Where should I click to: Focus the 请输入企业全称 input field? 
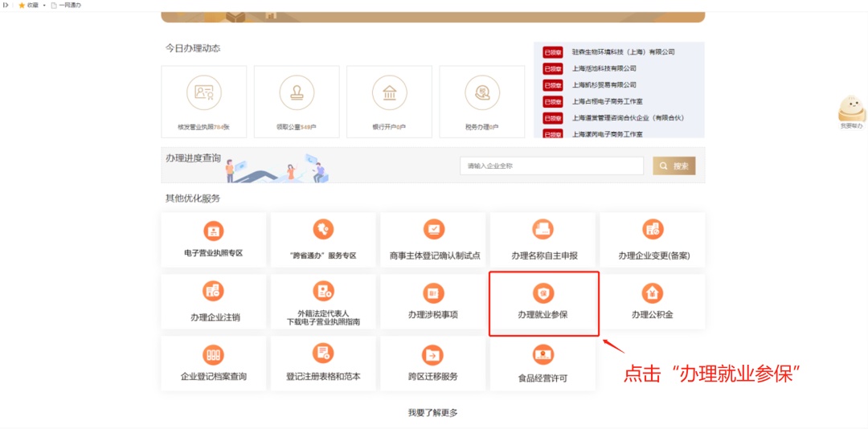point(551,166)
